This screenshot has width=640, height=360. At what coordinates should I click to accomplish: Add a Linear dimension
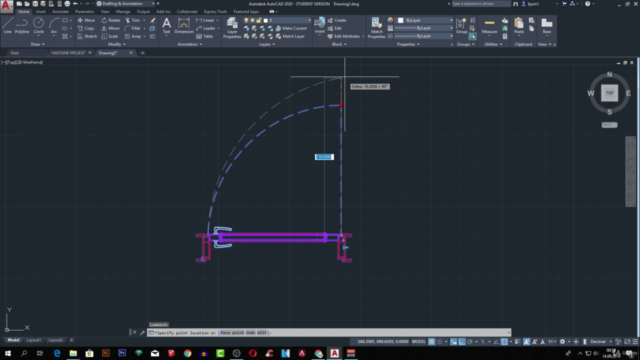tap(205, 20)
